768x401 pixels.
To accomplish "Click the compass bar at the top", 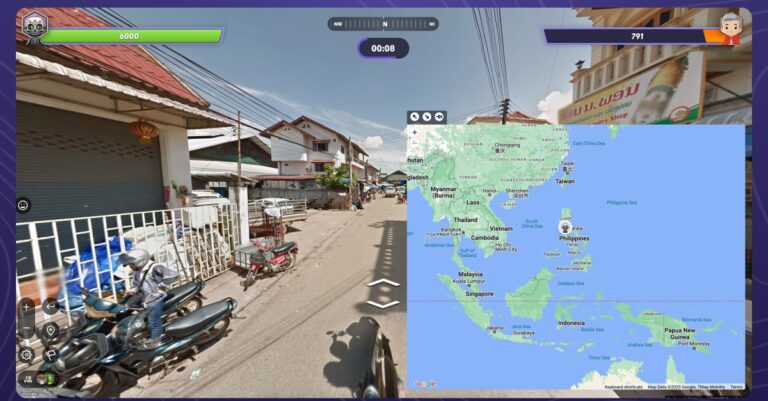I will 383,23.
